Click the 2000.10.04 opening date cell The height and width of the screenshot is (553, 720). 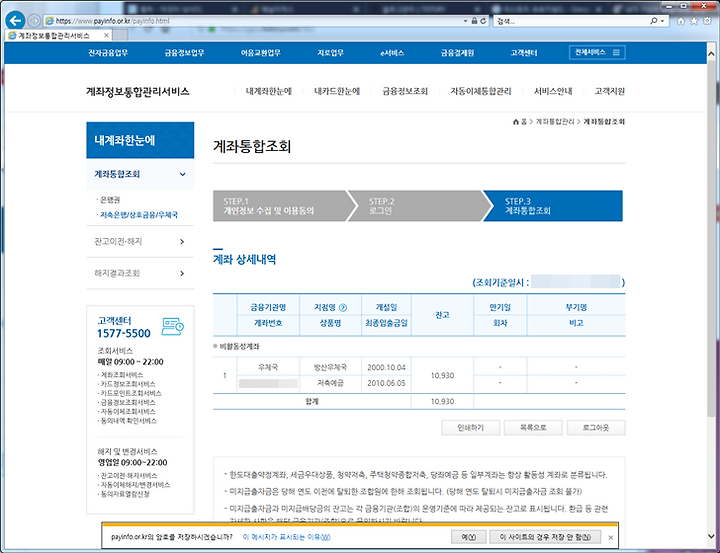386,367
